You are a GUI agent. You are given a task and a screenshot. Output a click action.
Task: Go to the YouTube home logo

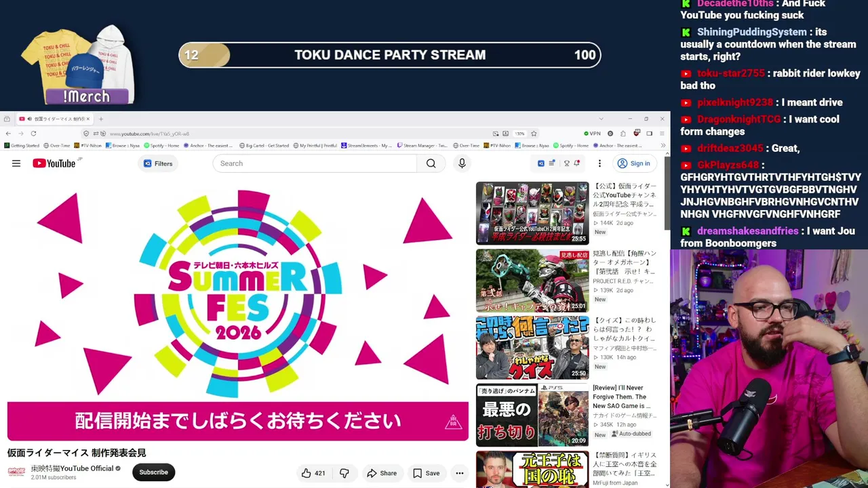54,163
